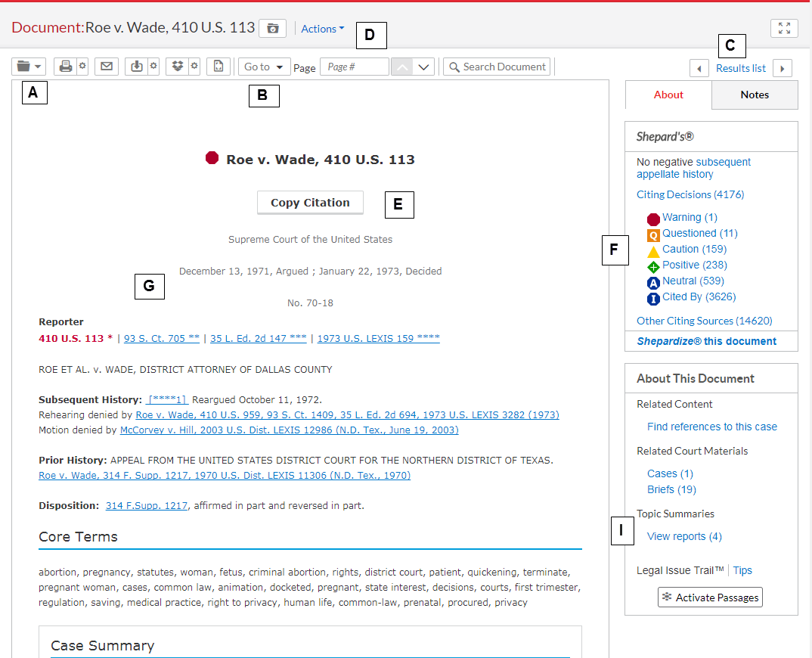Open download settings gear icon
Image resolution: width=812 pixels, height=658 pixels.
coord(153,67)
